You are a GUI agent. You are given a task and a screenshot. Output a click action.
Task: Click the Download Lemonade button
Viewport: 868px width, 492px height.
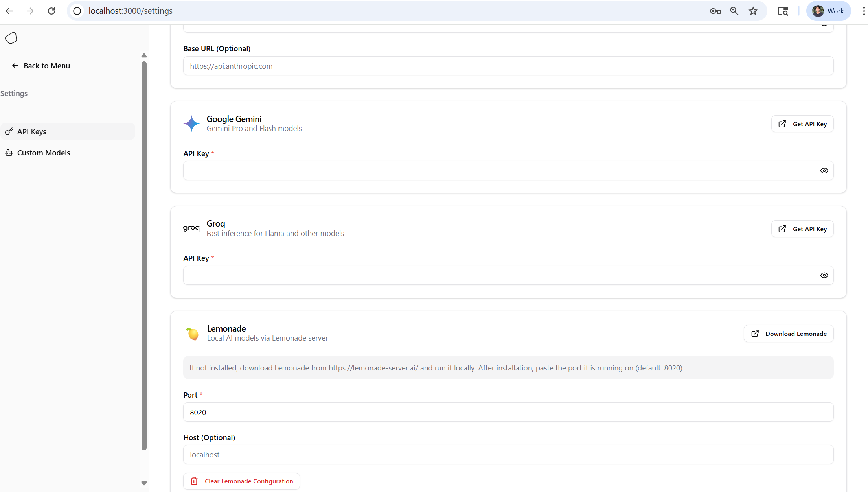[788, 333]
